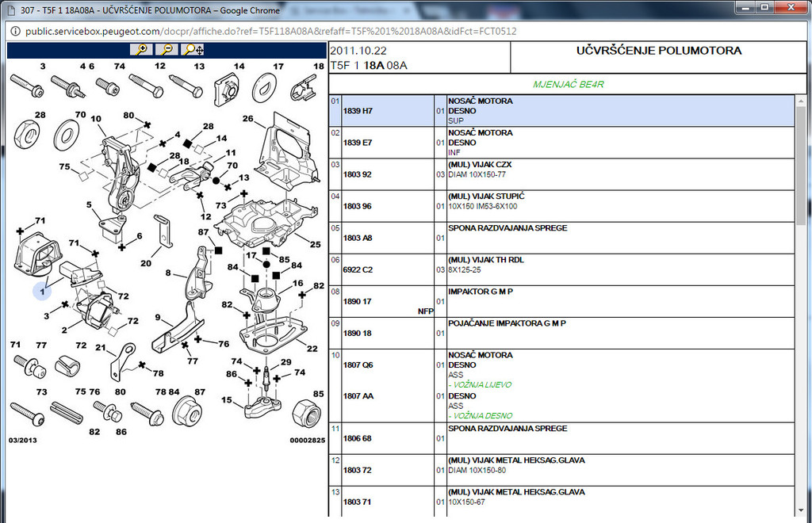This screenshot has width=812, height=523.
Task: Click diagram reference number 00002825
Action: click(x=308, y=441)
